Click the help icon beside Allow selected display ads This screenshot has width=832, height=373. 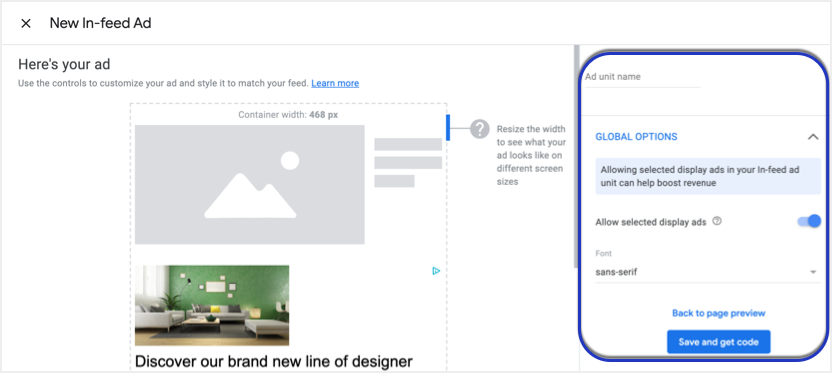coord(717,222)
